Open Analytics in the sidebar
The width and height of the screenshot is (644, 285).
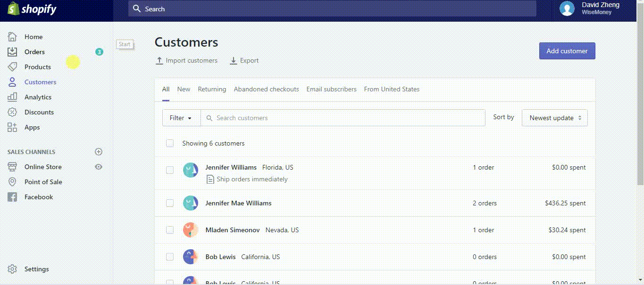click(38, 97)
